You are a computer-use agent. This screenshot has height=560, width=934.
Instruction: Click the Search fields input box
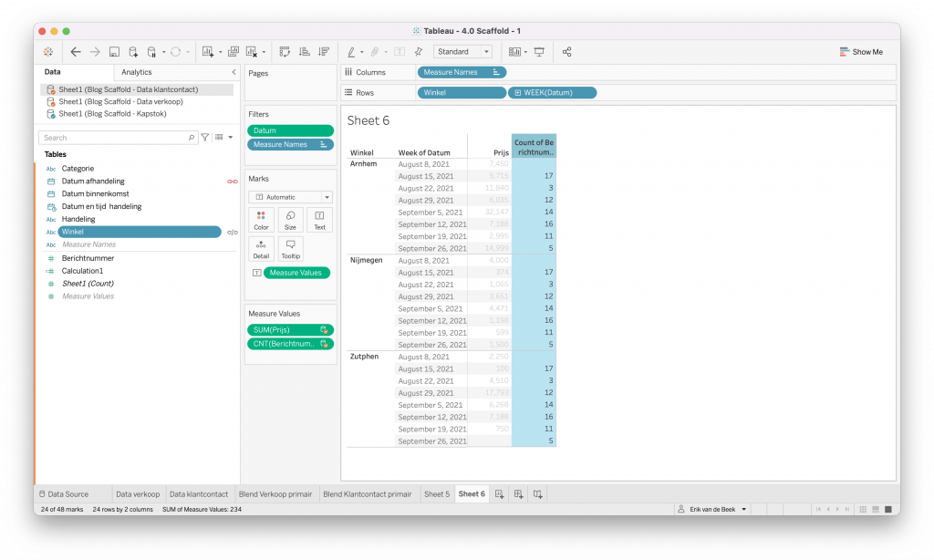119,138
